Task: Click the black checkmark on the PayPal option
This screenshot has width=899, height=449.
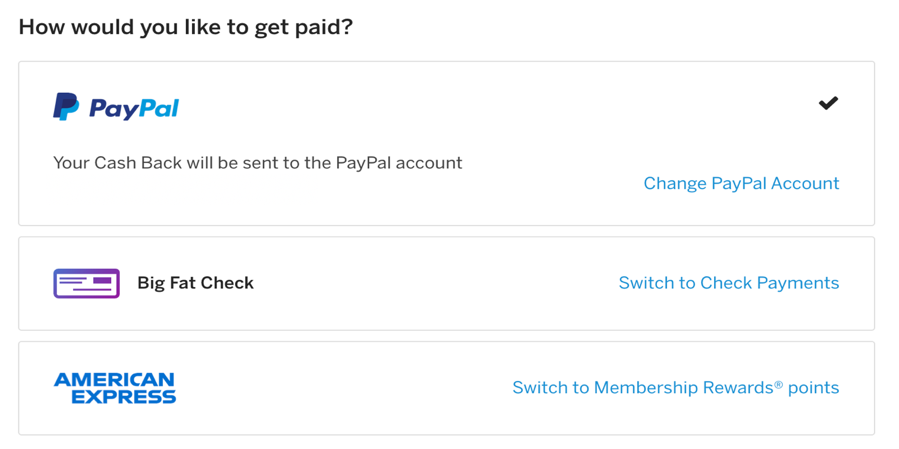Action: [x=828, y=103]
